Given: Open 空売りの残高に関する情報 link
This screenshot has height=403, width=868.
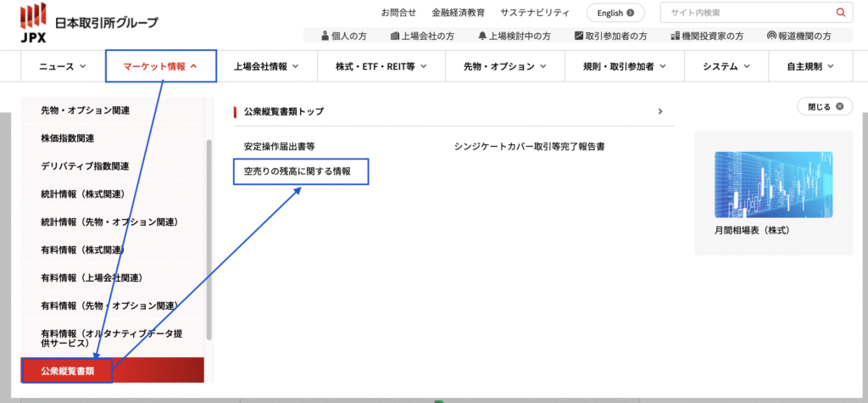Looking at the screenshot, I should point(302,171).
